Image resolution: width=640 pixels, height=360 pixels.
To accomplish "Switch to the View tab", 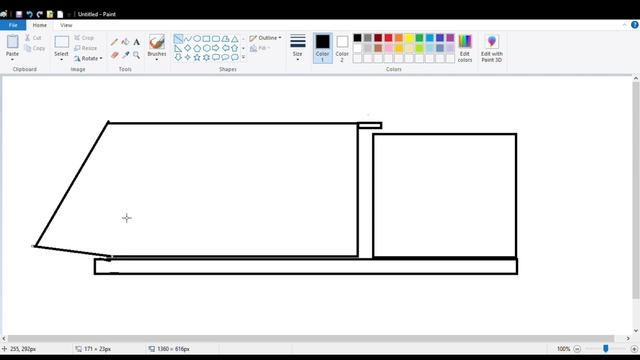I will [x=66, y=25].
